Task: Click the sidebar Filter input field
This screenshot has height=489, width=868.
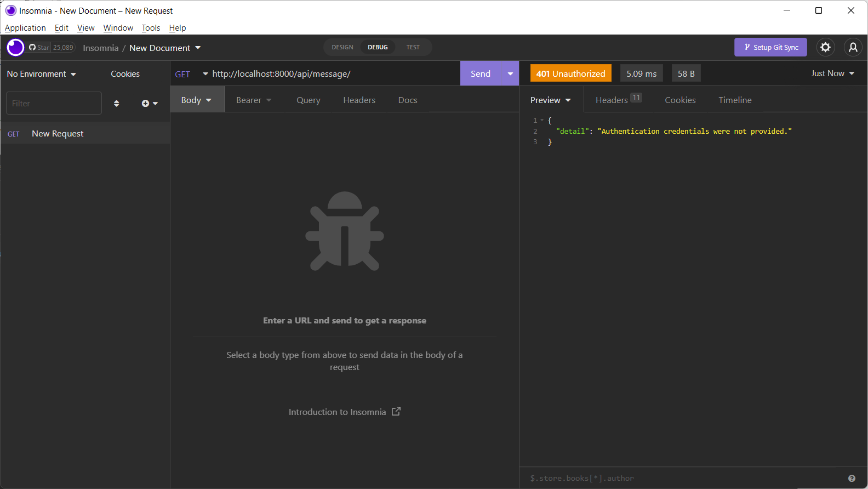Action: tap(54, 103)
